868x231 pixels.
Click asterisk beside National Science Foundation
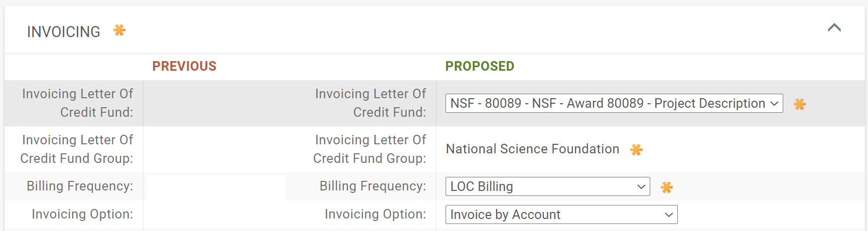(636, 150)
